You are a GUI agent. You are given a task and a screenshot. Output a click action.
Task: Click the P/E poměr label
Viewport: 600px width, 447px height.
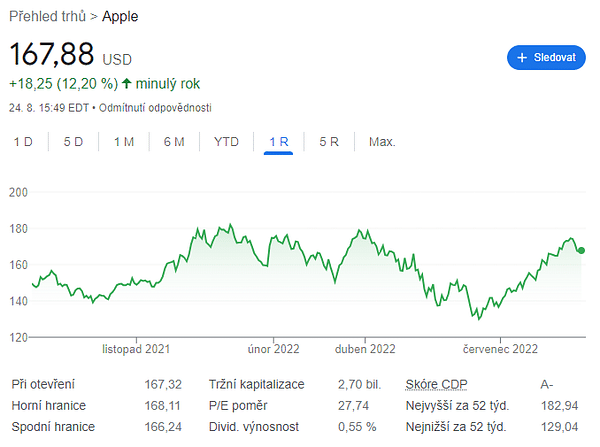point(238,406)
